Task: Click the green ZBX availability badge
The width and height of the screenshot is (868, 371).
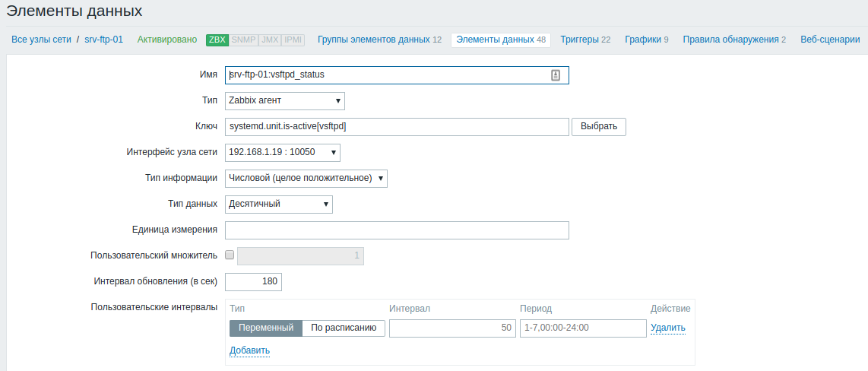Action: tap(217, 40)
